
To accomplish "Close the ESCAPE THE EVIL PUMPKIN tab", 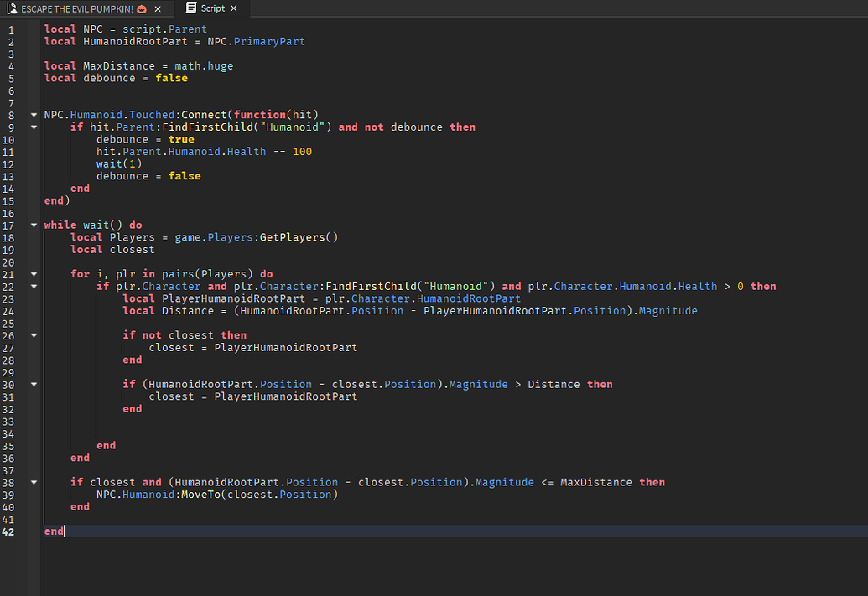I will click(158, 8).
